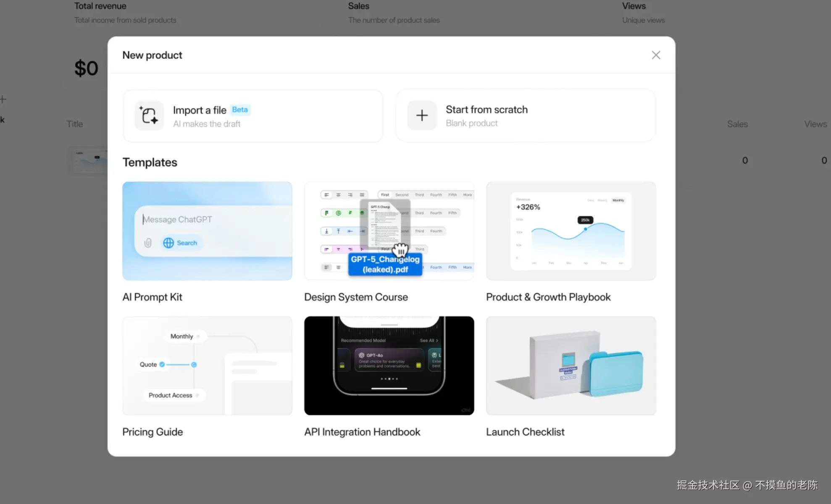The height and width of the screenshot is (504, 831).
Task: Click the Launch Checklist label
Action: (x=525, y=432)
